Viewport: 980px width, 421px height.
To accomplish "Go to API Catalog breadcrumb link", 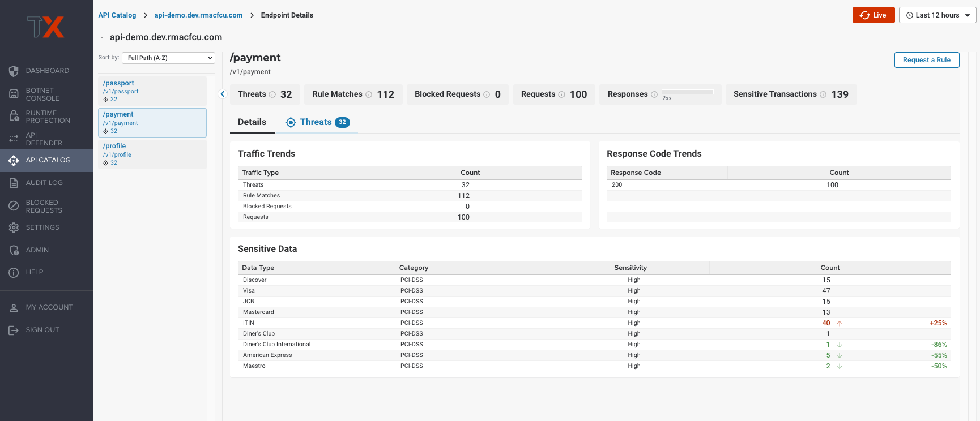I will (117, 15).
